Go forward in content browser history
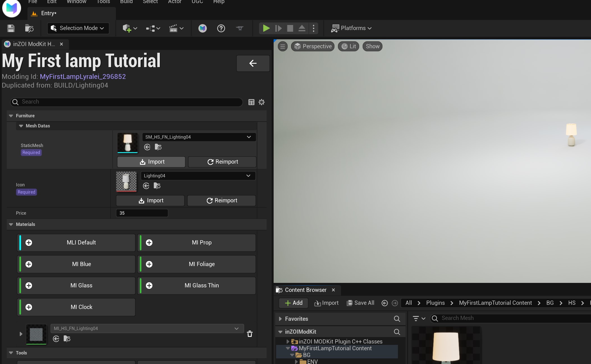Screen dimensions: 591x364 point(395,303)
